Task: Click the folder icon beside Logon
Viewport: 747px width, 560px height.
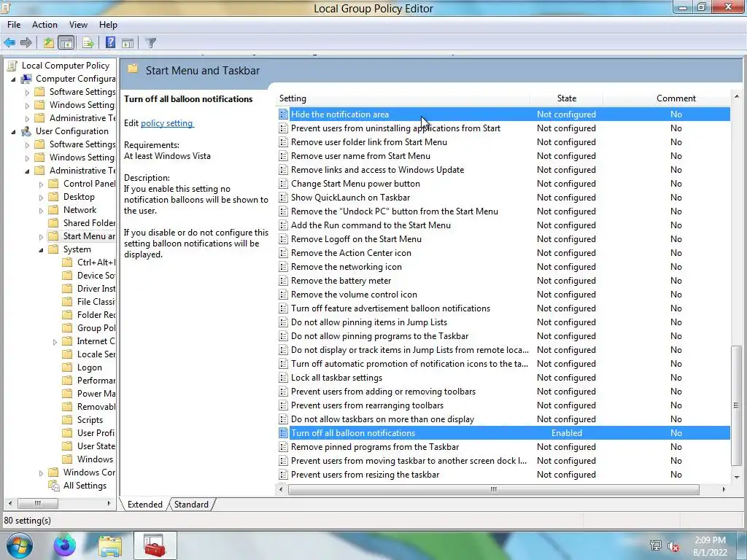Action: click(x=68, y=367)
